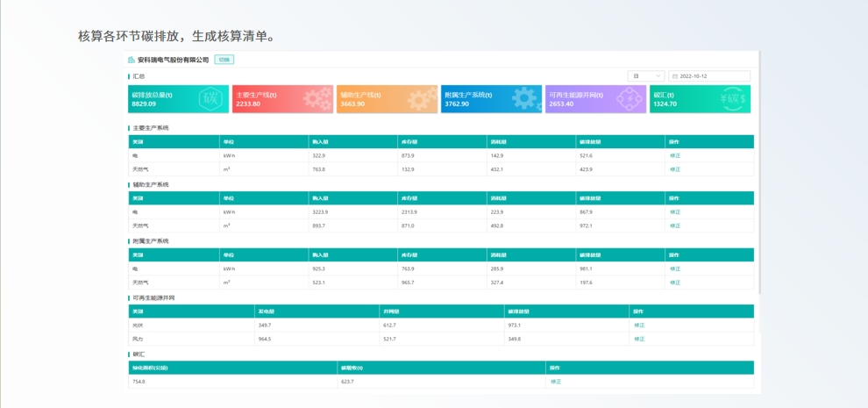Click 修正 for 电 in 辅助生产系统

pyautogui.click(x=674, y=211)
